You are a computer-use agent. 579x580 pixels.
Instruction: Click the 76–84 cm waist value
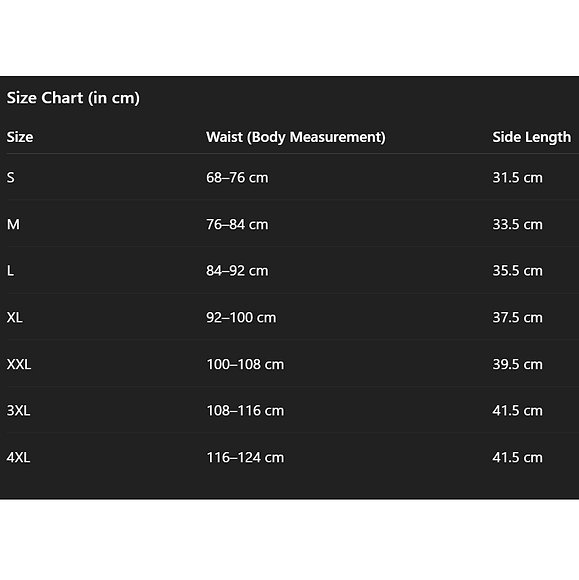pos(237,225)
